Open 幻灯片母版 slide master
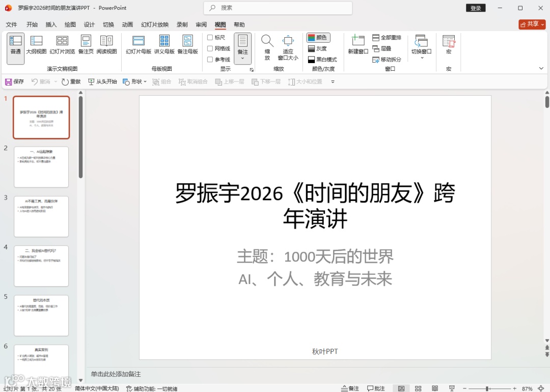 click(x=139, y=45)
